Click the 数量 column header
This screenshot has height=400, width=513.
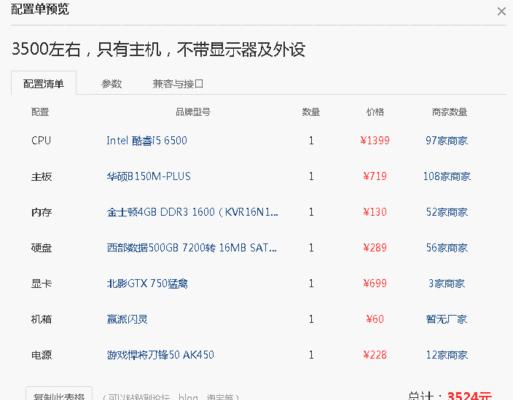pyautogui.click(x=311, y=112)
